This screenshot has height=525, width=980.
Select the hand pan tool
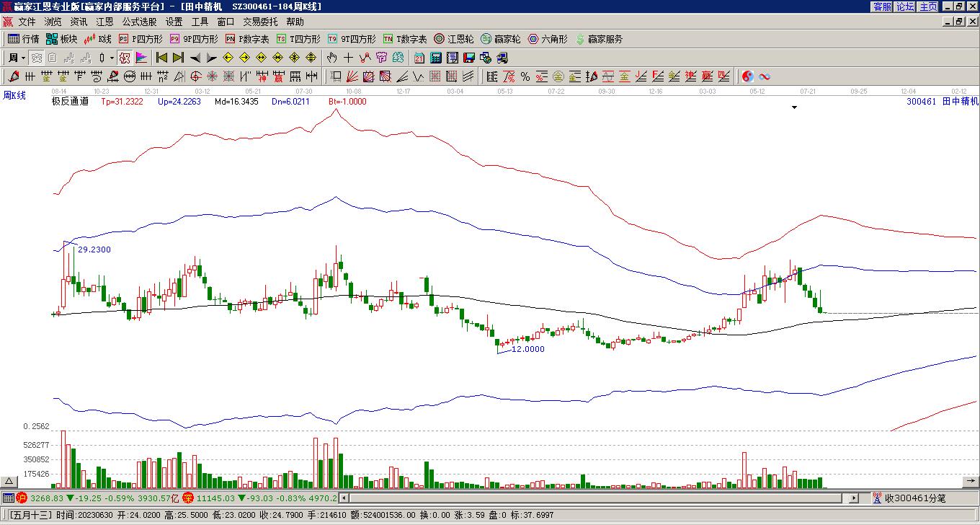(x=331, y=58)
